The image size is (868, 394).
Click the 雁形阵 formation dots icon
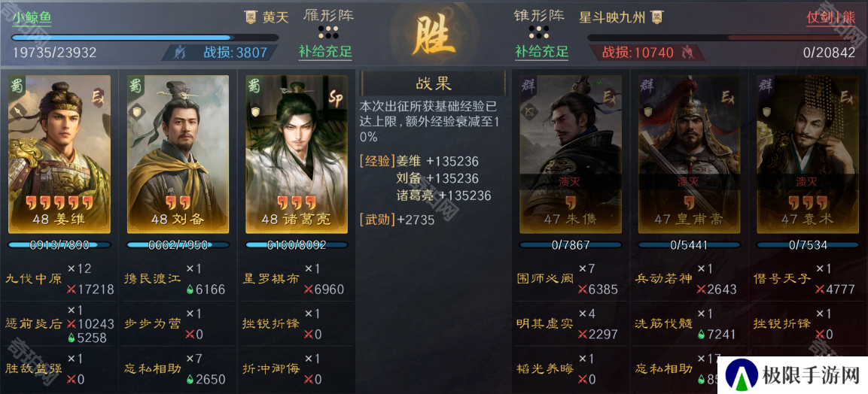click(328, 32)
